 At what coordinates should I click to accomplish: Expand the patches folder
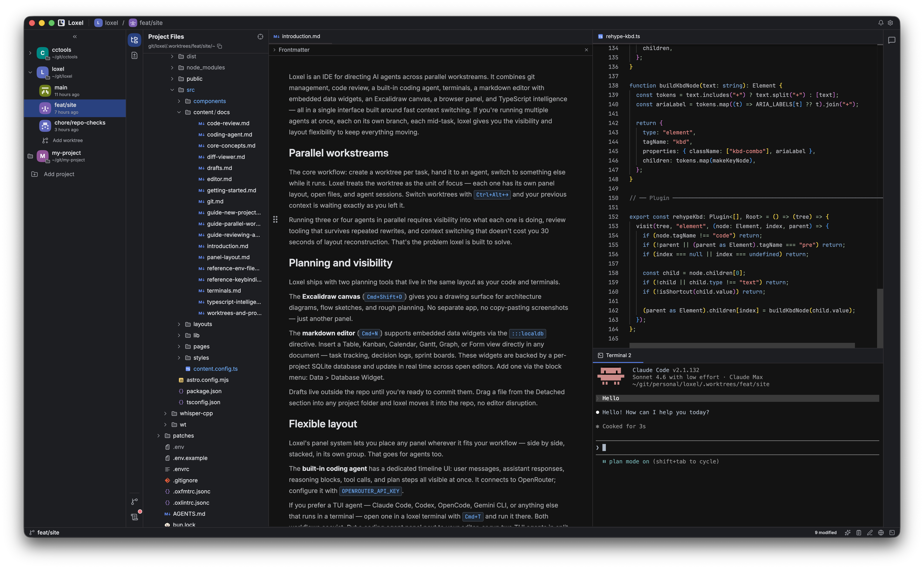point(159,436)
